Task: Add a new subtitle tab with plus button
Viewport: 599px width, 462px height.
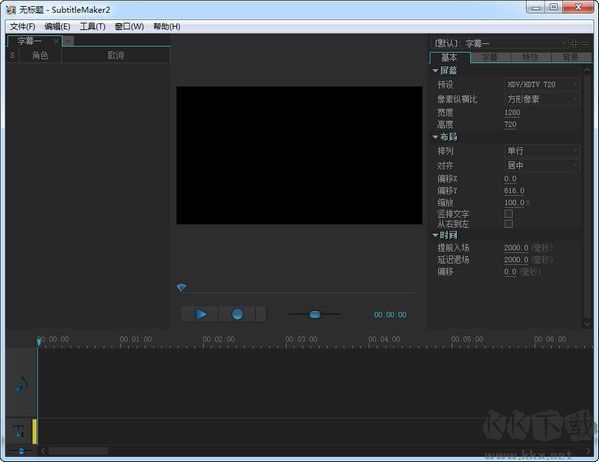Action: tap(68, 41)
